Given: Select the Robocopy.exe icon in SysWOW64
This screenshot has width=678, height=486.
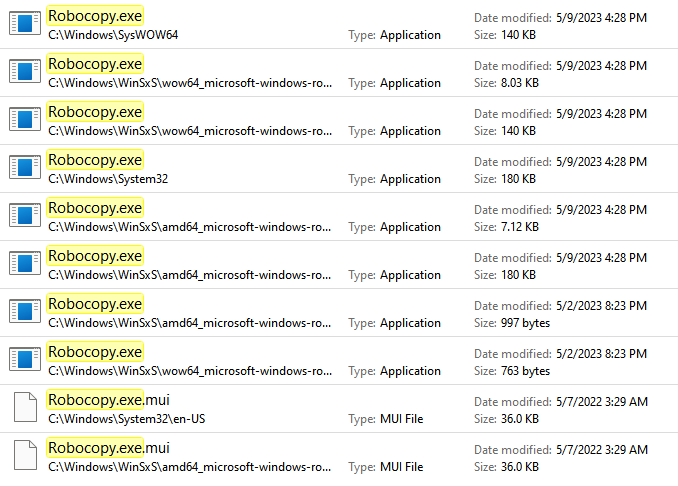Looking at the screenshot, I should coord(25,23).
